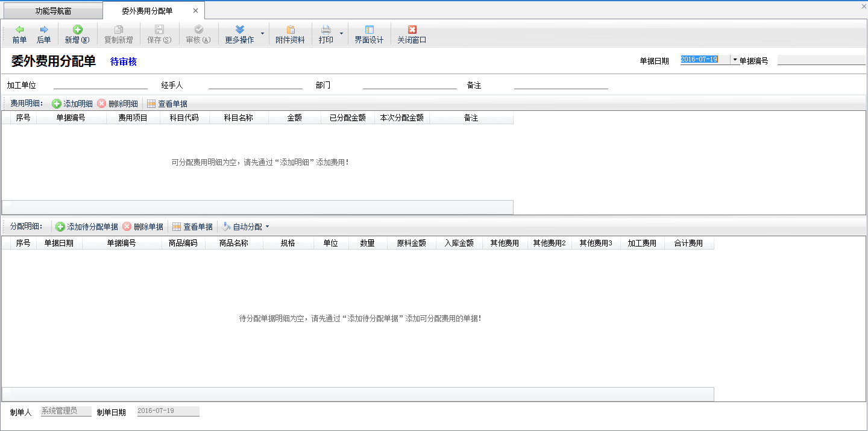Viewport: 868px width, 431px height.
Task: Open 界面设计 layout designer
Action: pos(369,34)
